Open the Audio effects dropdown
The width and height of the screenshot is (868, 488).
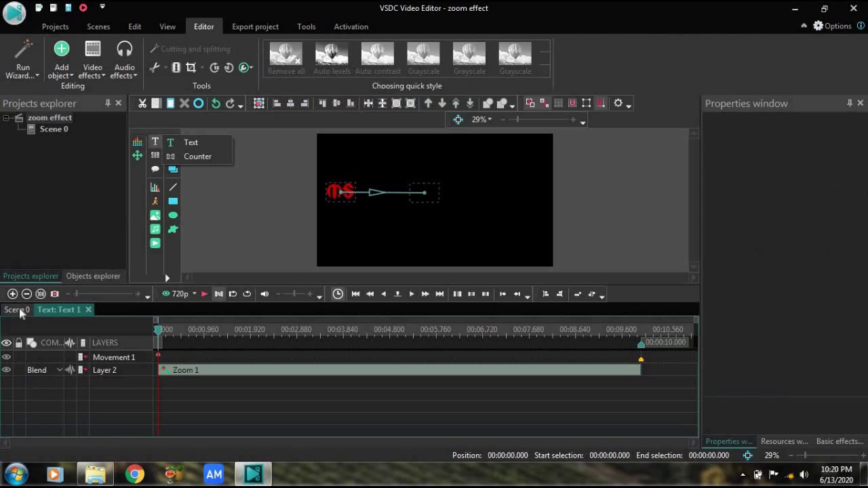pyautogui.click(x=124, y=60)
